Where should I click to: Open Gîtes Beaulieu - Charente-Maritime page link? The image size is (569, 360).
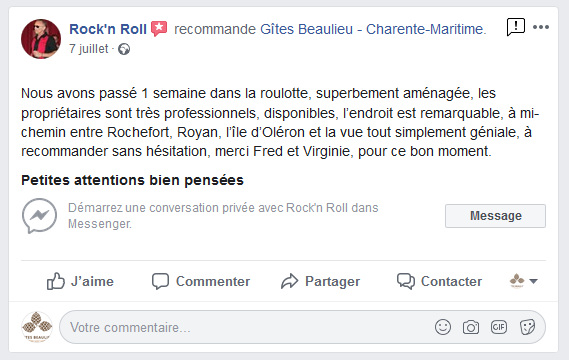coord(373,29)
